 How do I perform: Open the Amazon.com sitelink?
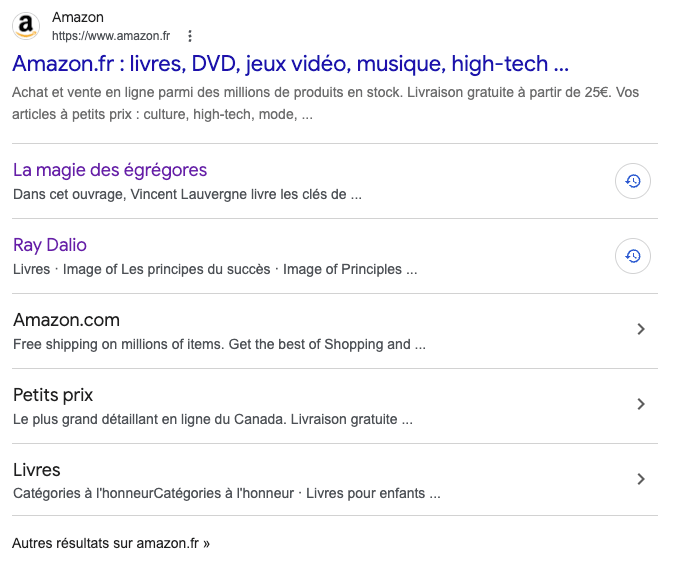point(66,320)
